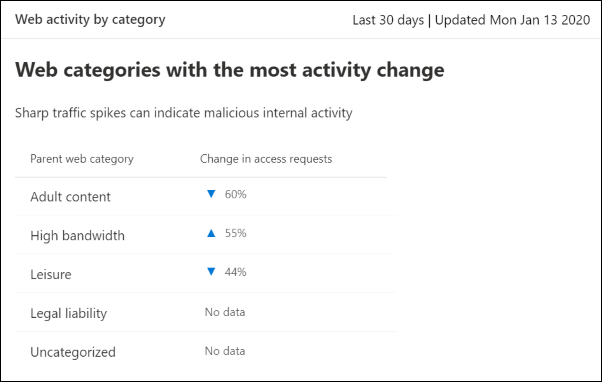Select the Legal liability row

point(205,313)
